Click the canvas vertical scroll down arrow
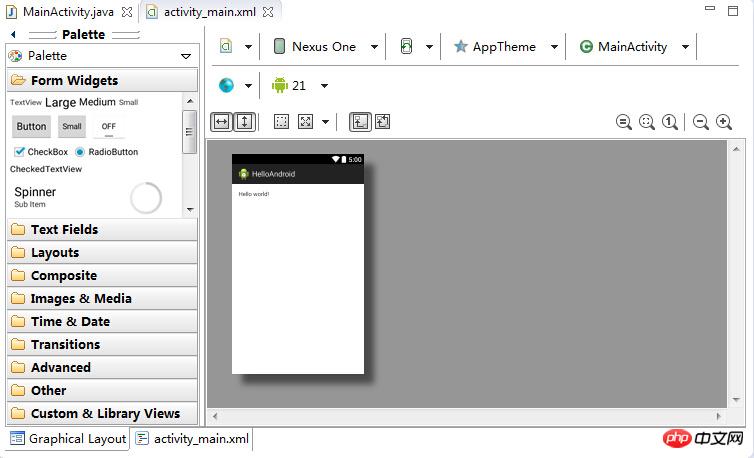754x458 pixels. (736, 400)
